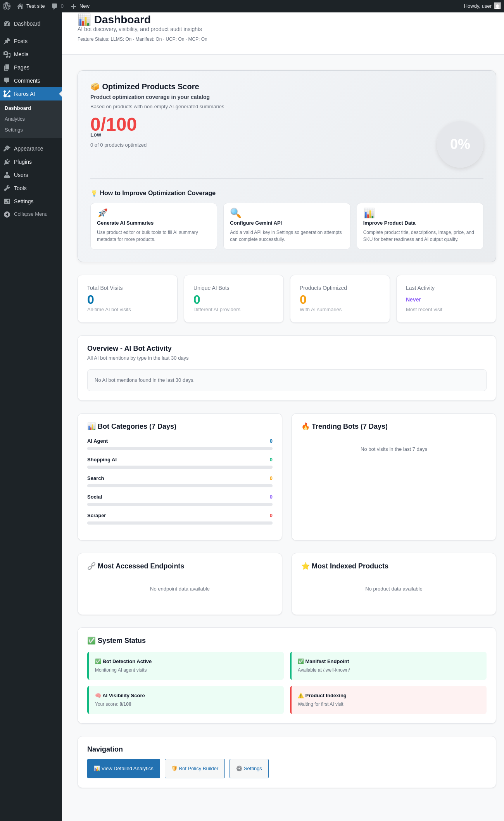The height and width of the screenshot is (821, 504).
Task: Click the Generate AI Summaries card
Action: coord(154,226)
